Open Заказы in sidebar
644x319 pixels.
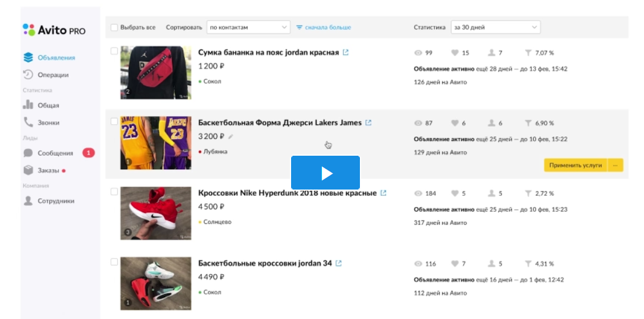pos(48,170)
